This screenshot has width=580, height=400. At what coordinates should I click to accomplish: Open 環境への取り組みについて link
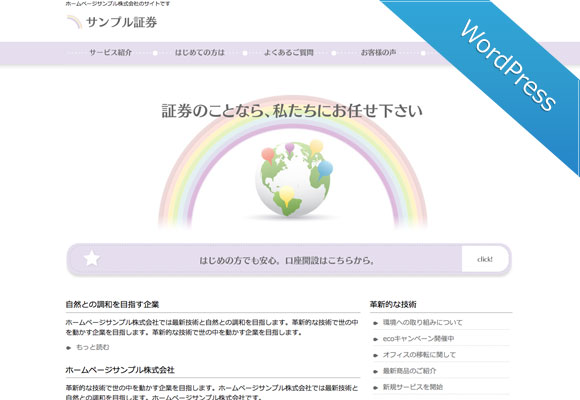click(422, 323)
